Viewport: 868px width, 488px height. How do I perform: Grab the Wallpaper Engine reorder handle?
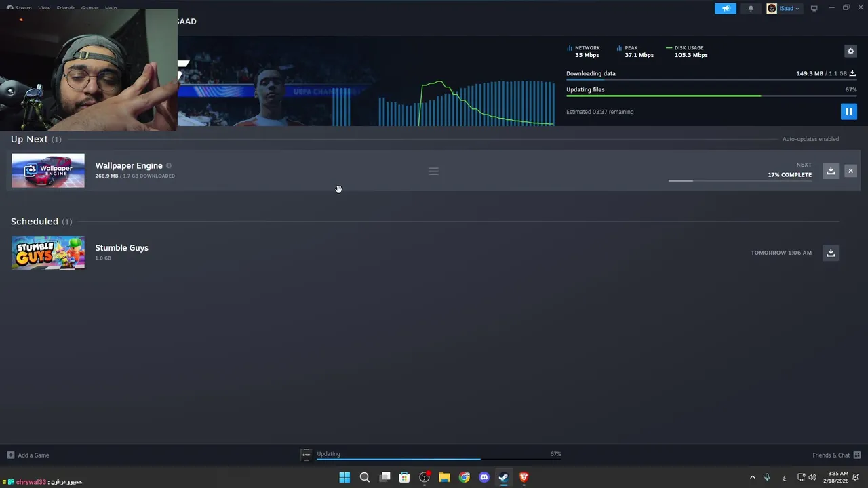[433, 171]
